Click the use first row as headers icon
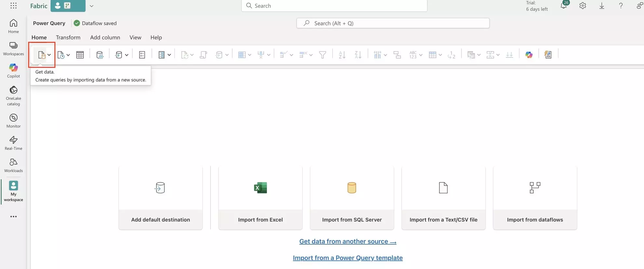 click(x=433, y=55)
